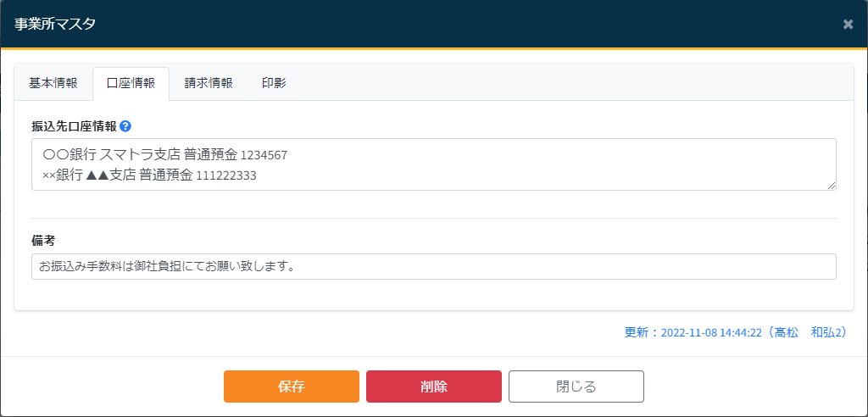Open the 請求情報 tab

[209, 83]
